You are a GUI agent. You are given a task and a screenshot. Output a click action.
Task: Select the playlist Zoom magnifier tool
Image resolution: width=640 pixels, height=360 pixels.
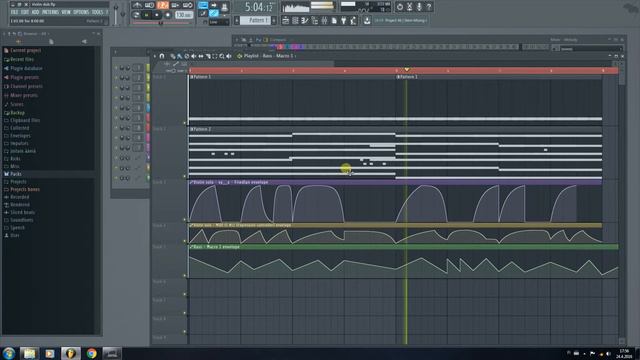tap(222, 56)
